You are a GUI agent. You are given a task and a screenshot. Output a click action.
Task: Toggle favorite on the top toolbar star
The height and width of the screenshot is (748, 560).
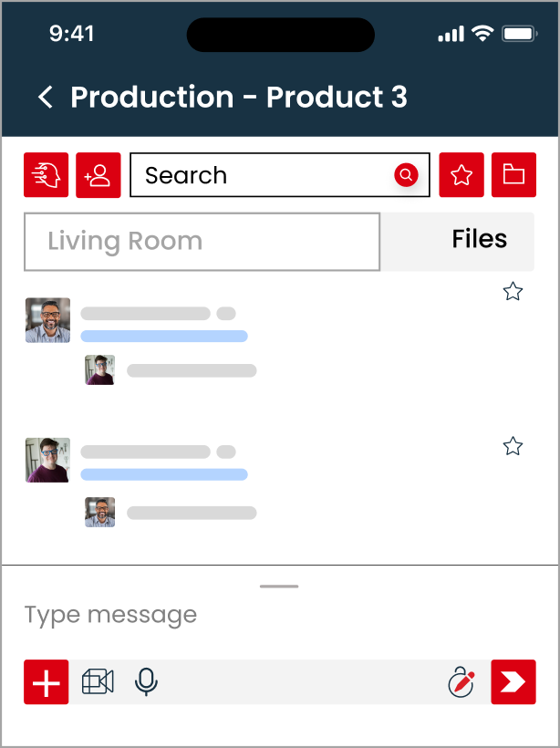461,174
